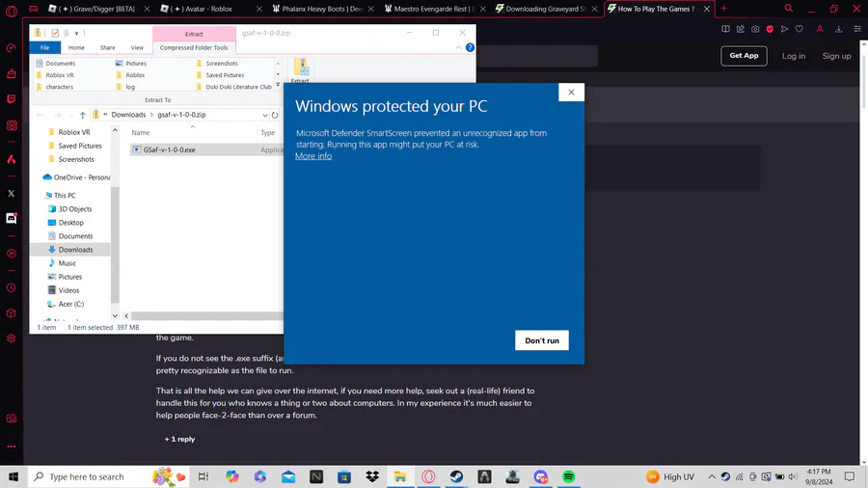Click the snapshot camera icon in browser toolbar

pos(755,29)
